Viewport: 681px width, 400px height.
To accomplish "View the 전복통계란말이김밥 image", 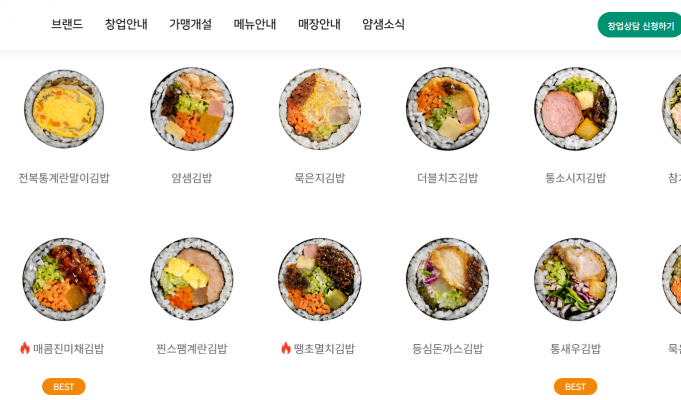I will coord(64,109).
